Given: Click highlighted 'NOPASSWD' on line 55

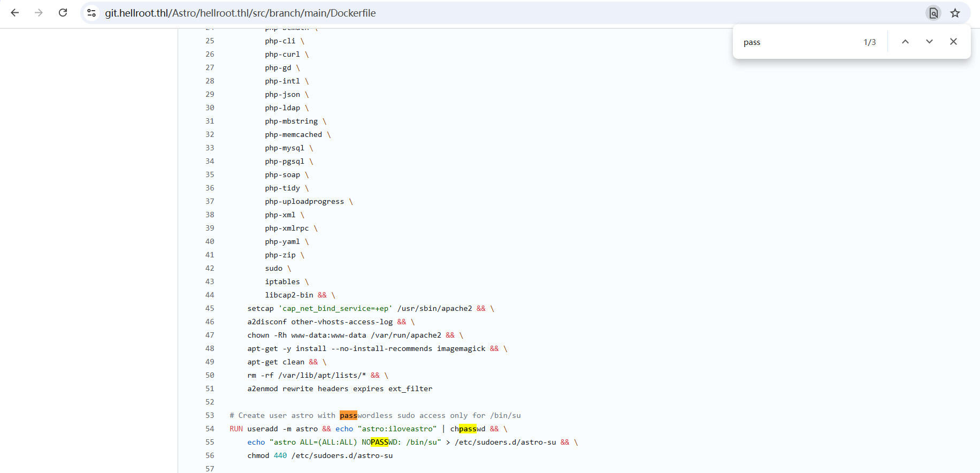Looking at the screenshot, I should pos(380,442).
